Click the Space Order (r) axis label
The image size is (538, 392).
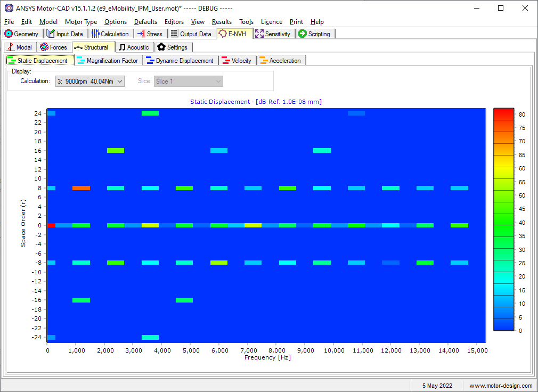click(x=23, y=223)
